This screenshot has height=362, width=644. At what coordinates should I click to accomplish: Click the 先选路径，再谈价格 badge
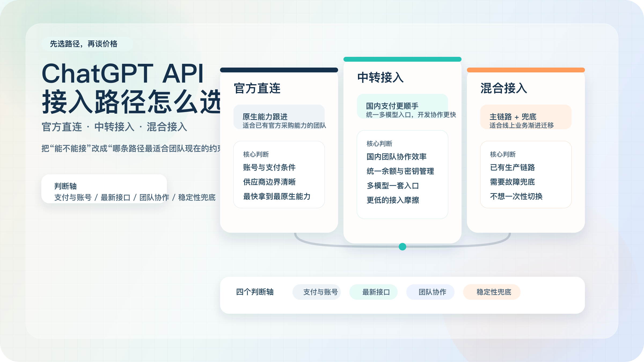click(x=87, y=44)
